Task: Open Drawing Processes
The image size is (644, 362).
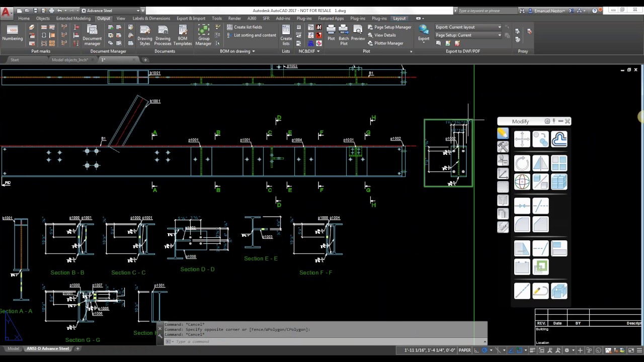Action: coord(163,35)
